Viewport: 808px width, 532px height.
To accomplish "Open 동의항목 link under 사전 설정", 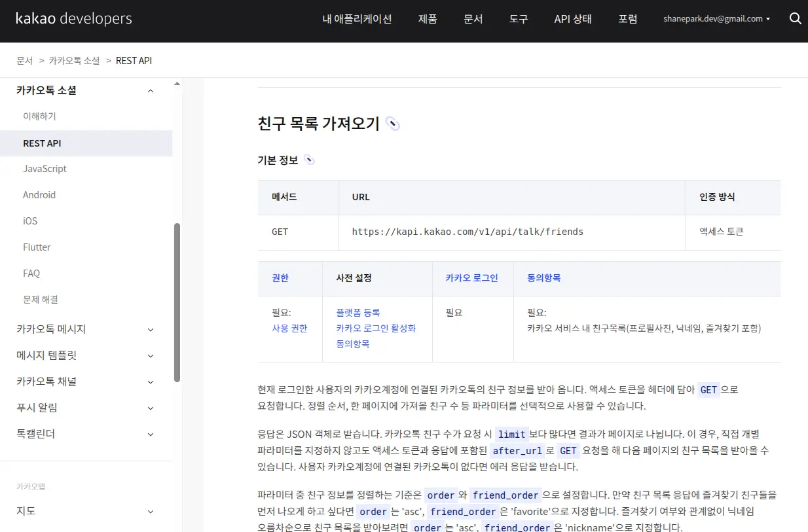I will pos(353,344).
